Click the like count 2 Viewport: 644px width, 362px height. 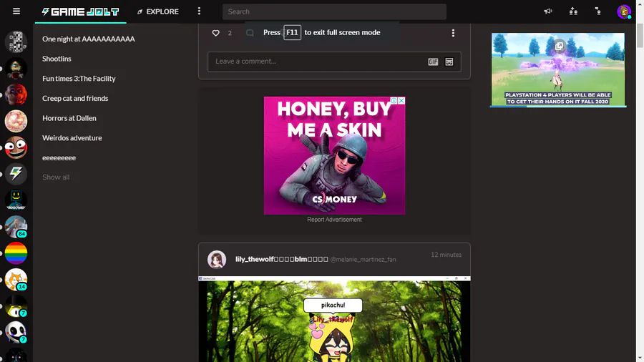click(230, 33)
